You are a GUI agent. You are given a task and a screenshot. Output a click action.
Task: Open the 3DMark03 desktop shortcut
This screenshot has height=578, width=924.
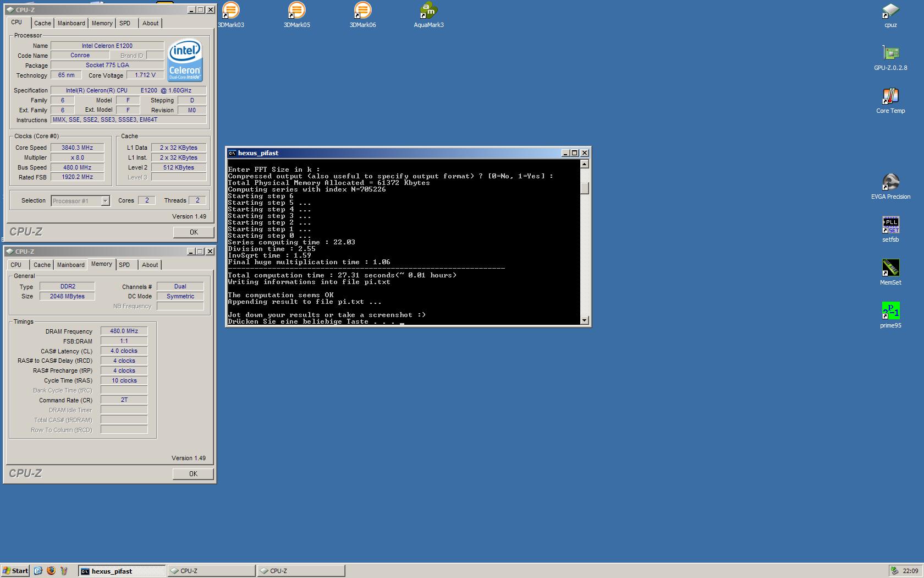231,14
